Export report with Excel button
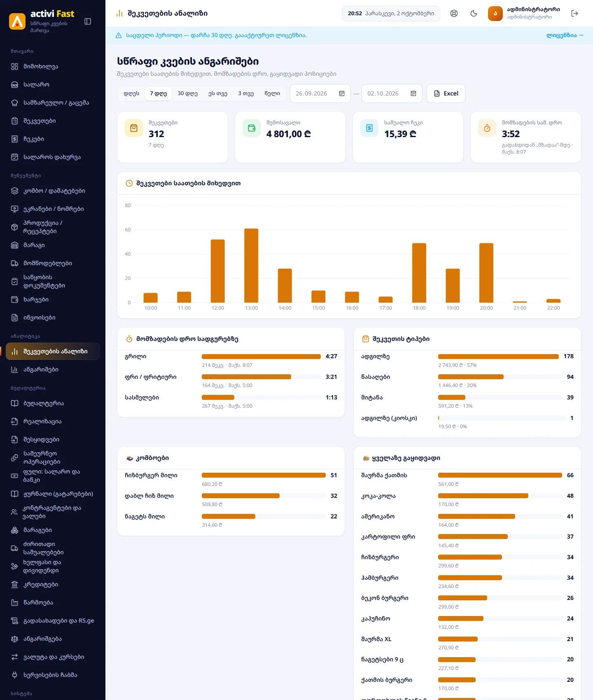The image size is (593, 700). click(x=446, y=93)
